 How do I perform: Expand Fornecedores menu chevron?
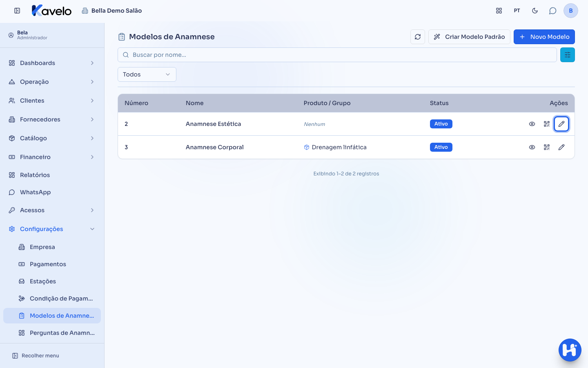point(92,119)
